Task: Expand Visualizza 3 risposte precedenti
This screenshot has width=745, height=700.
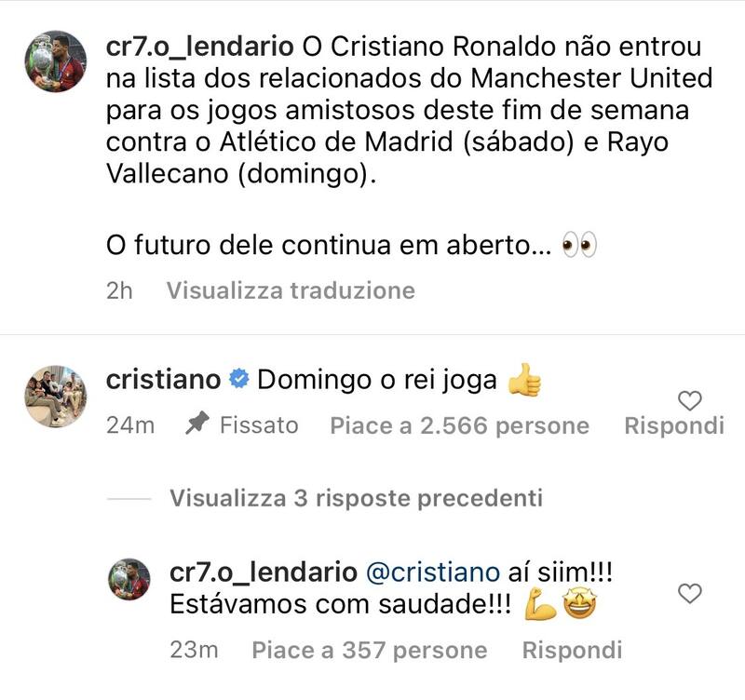Action: pos(356,499)
